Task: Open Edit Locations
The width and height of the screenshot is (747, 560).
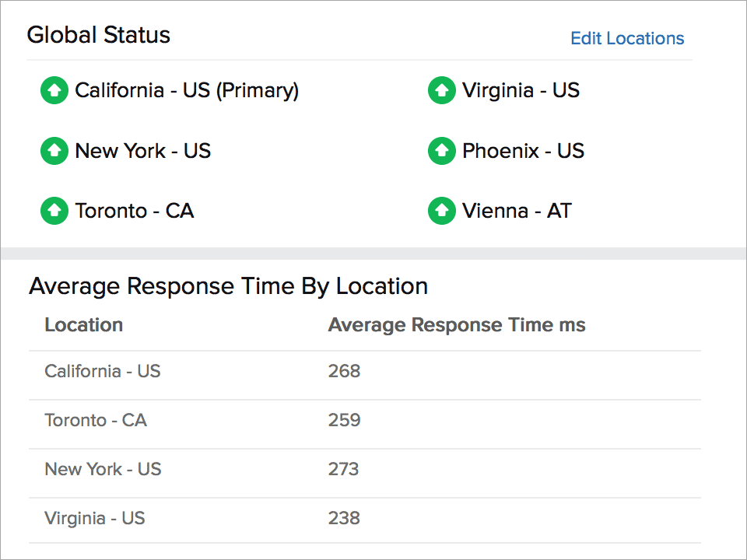Action: pyautogui.click(x=627, y=38)
